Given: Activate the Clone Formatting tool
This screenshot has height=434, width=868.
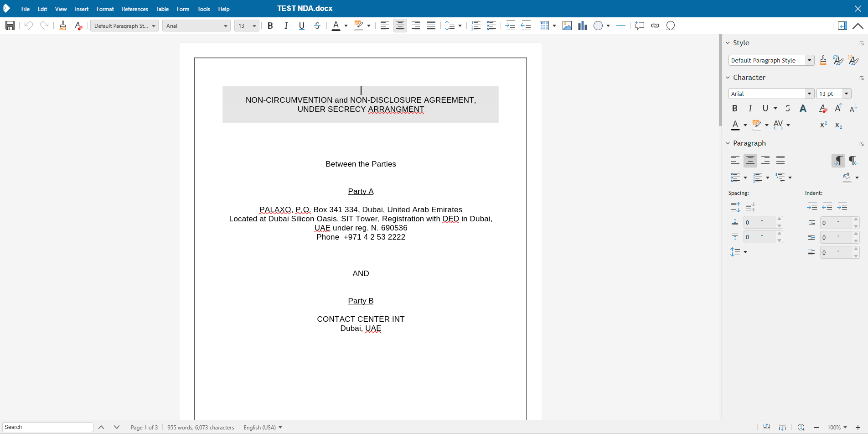Looking at the screenshot, I should 62,26.
